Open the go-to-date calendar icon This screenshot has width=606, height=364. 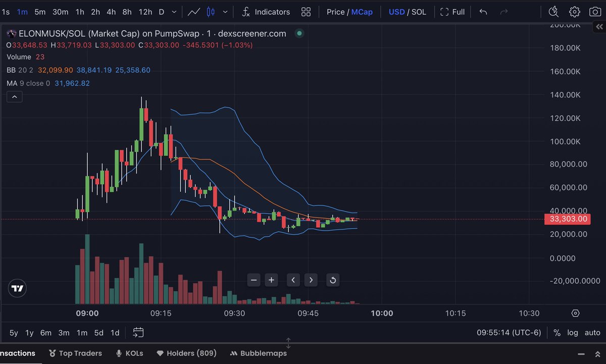coord(138,333)
